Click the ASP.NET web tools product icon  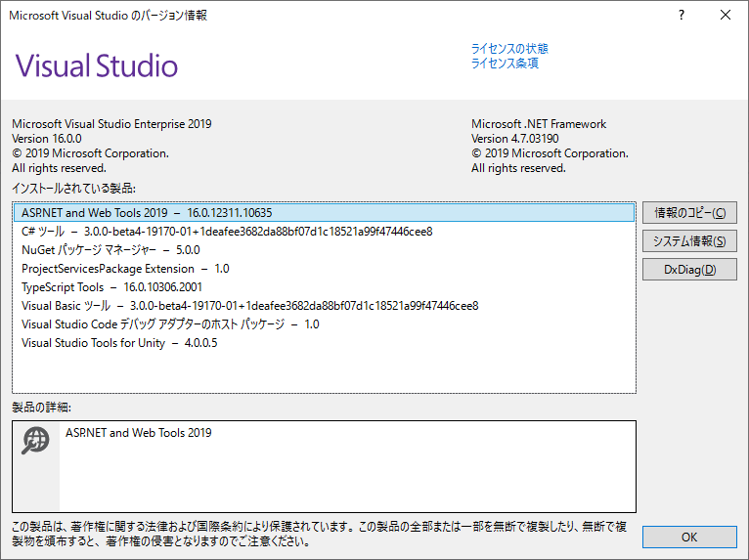(35, 440)
